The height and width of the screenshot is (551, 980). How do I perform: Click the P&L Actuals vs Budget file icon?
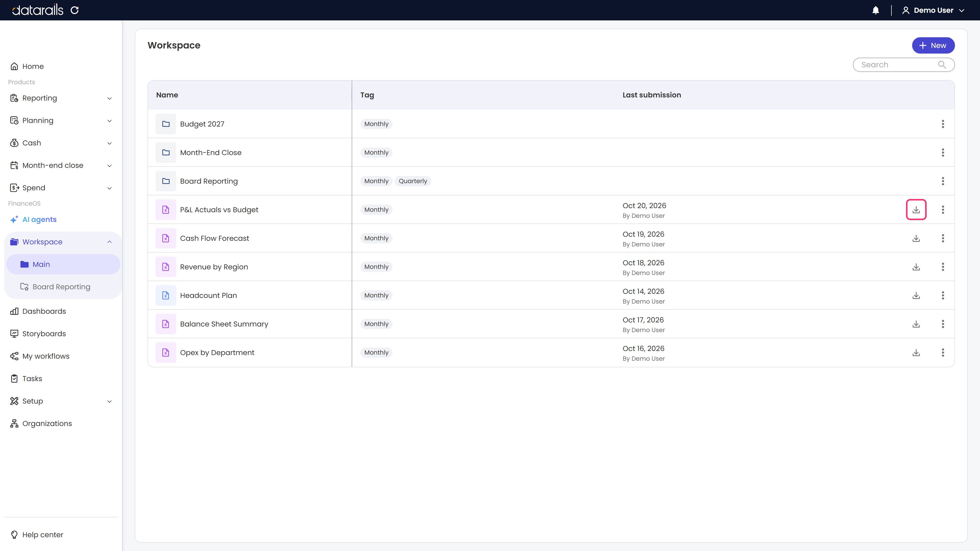coord(166,209)
